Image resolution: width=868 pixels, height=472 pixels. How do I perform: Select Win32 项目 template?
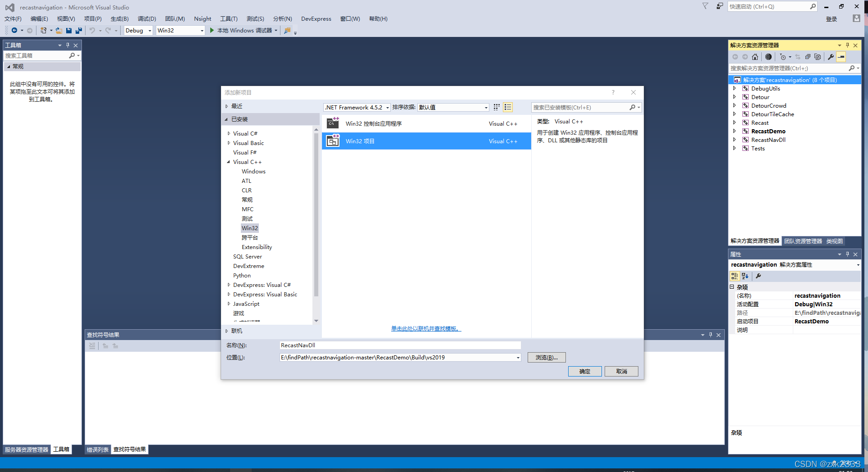tap(426, 141)
